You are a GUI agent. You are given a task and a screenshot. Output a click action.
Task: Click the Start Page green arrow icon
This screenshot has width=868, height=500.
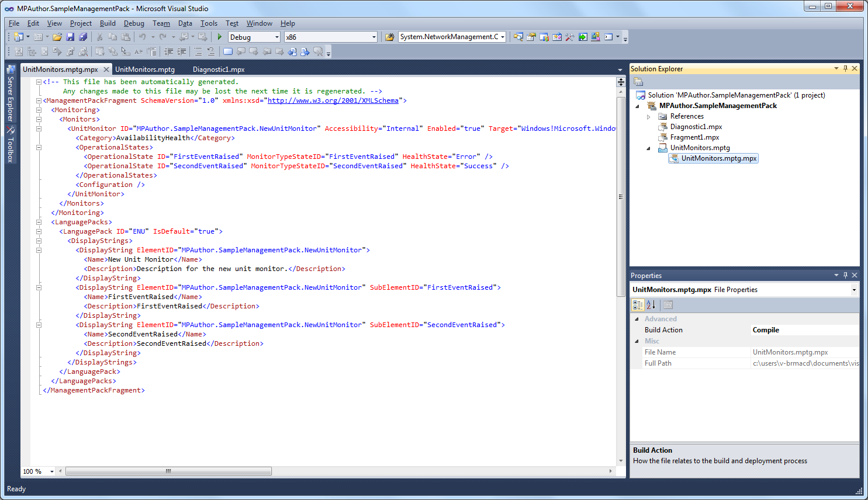click(x=583, y=37)
